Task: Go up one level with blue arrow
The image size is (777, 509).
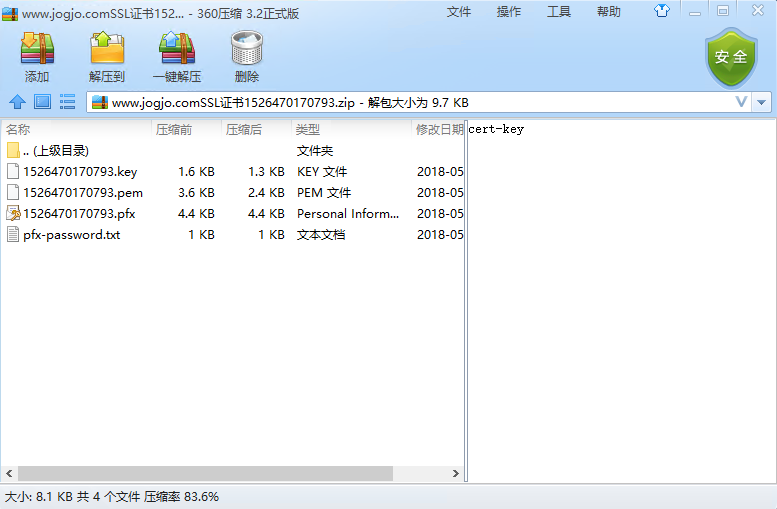Action: 17,102
